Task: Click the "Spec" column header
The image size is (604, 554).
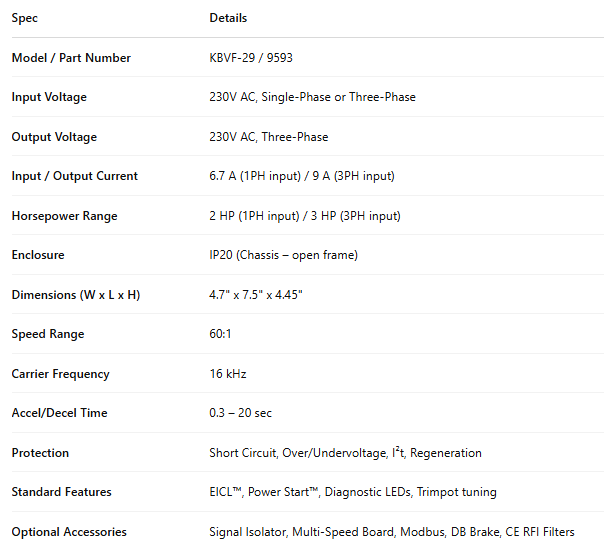Action: click(x=24, y=18)
